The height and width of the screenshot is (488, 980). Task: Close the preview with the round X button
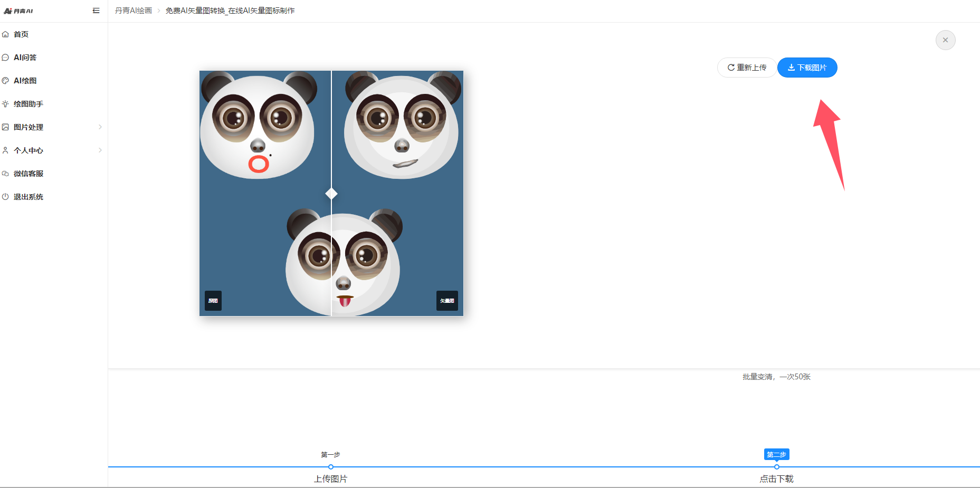945,40
